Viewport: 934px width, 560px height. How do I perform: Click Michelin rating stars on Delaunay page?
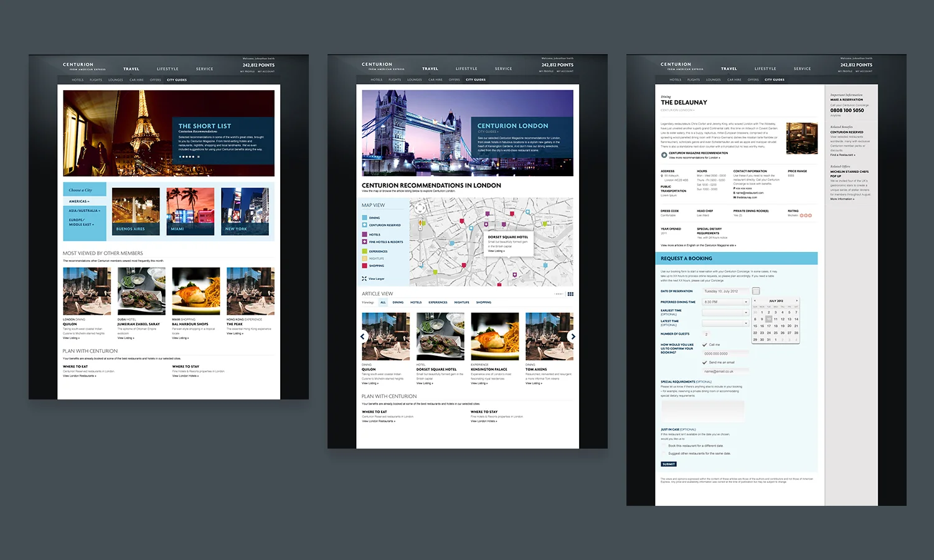pos(806,215)
